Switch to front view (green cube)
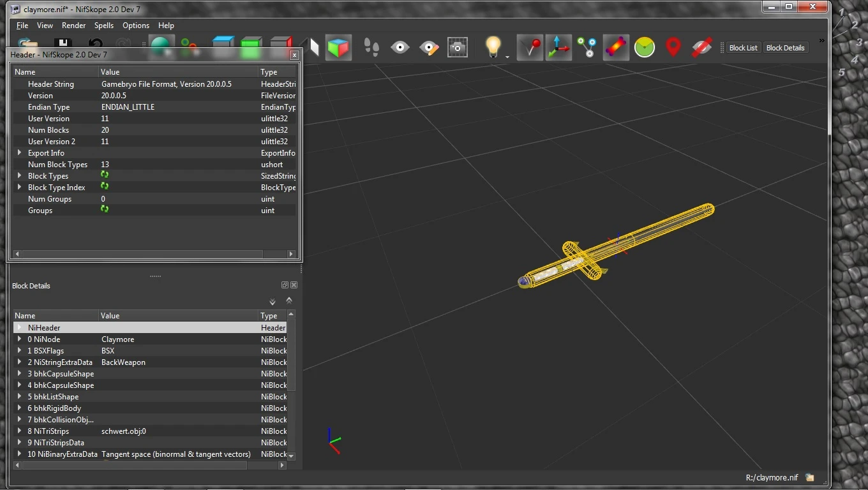868x490 pixels. [251, 43]
